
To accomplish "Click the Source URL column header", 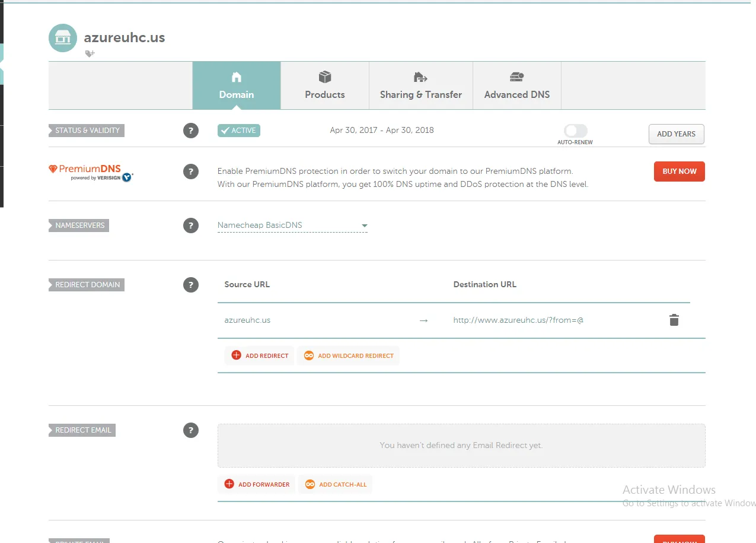I will 247,284.
